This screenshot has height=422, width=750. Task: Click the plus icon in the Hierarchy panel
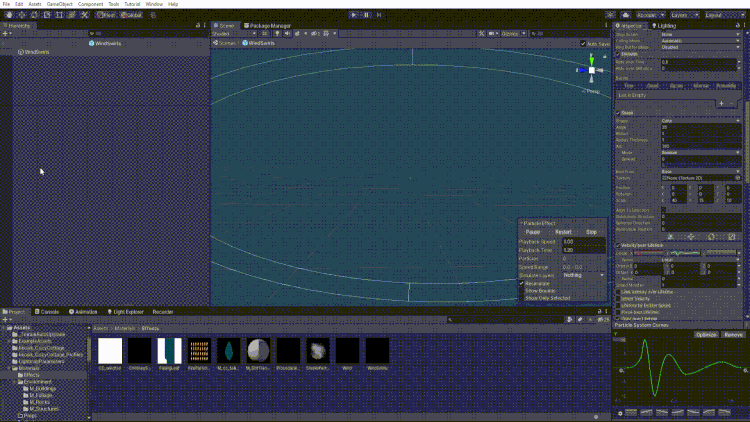tap(5, 34)
